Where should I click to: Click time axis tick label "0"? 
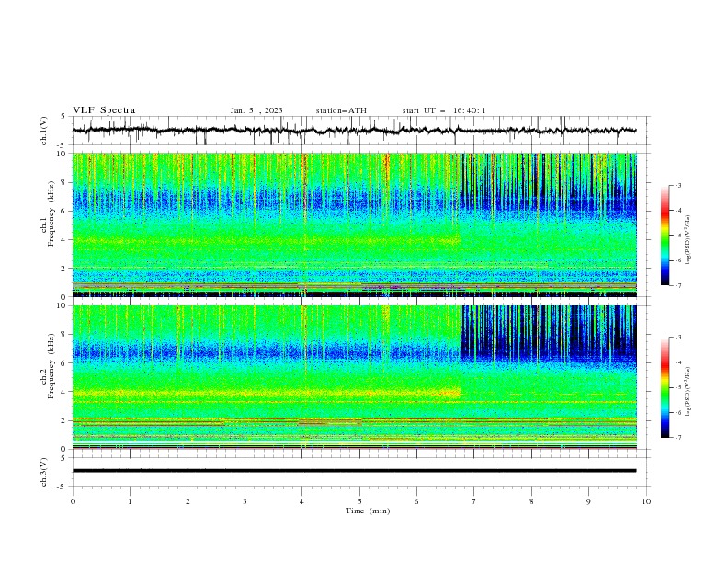[73, 501]
